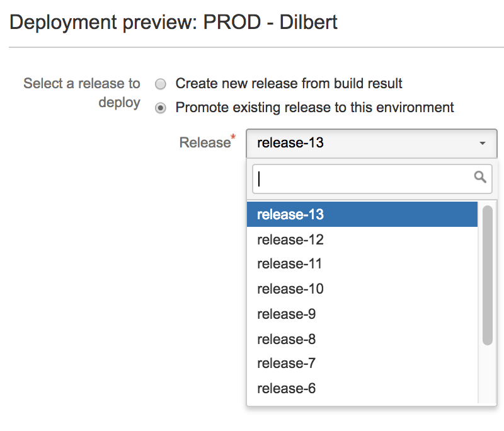Image resolution: width=504 pixels, height=431 pixels.
Task: Choose release-12 from the list
Action: 290,239
